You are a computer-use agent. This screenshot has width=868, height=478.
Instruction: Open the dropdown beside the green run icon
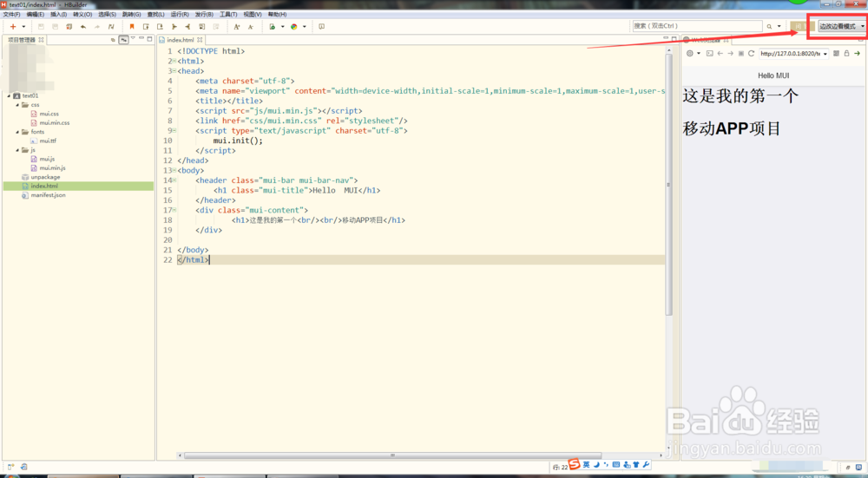[282, 27]
